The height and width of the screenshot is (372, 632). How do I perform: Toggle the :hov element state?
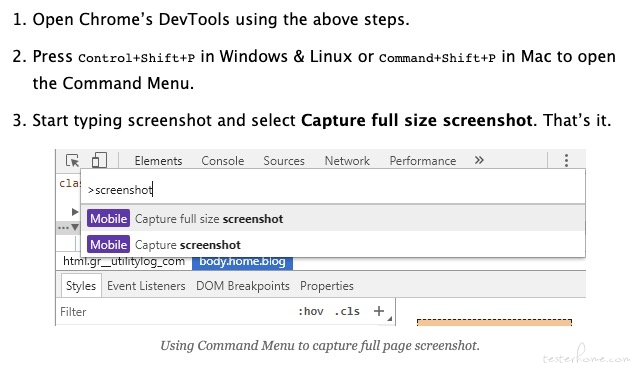tap(310, 311)
